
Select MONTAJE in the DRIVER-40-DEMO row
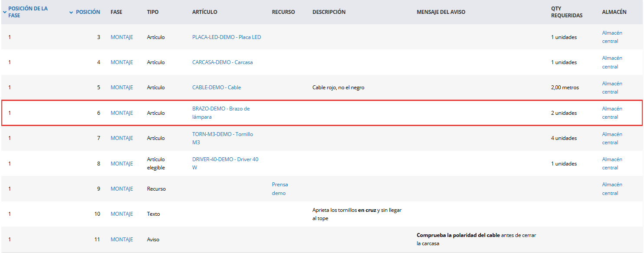click(x=122, y=164)
